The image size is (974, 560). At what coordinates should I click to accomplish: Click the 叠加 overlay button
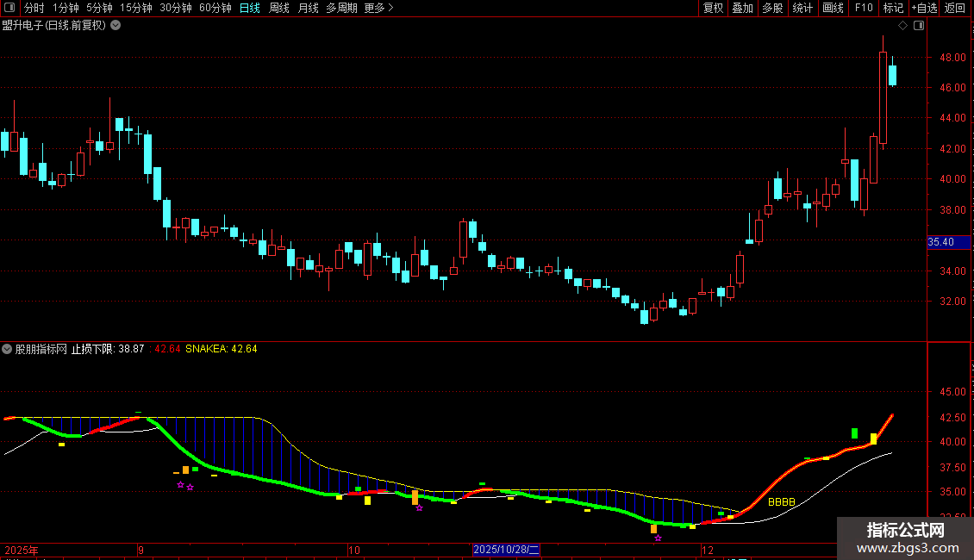742,8
